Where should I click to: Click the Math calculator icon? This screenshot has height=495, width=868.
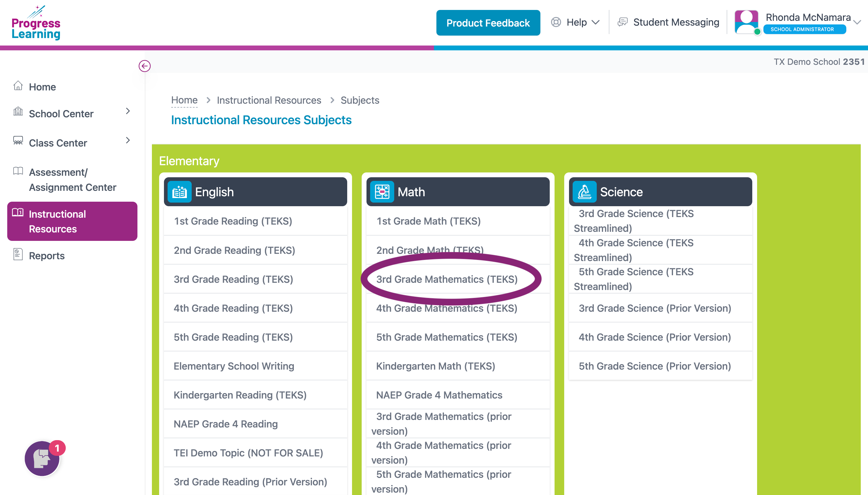point(382,192)
